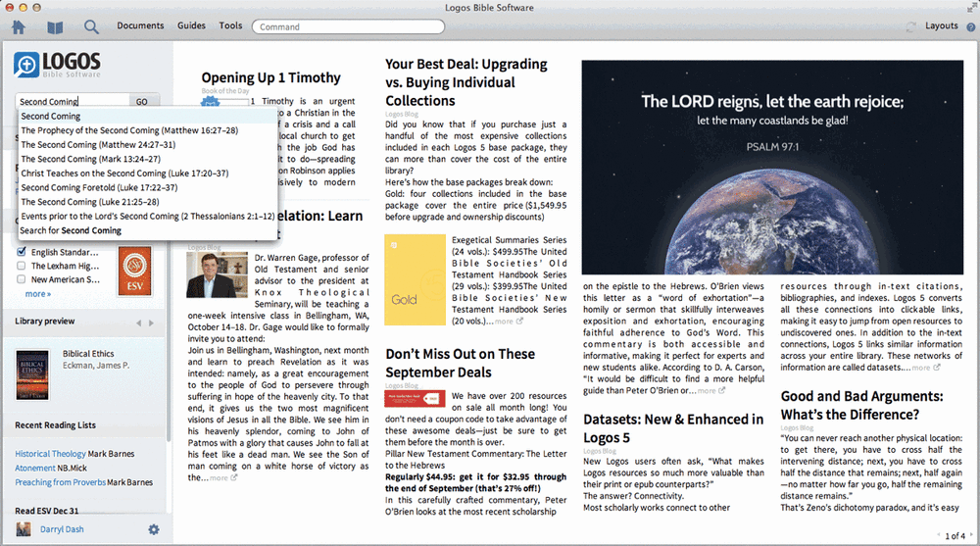The height and width of the screenshot is (546, 980).
Task: Open Darryl Dash account link
Action: [x=62, y=529]
